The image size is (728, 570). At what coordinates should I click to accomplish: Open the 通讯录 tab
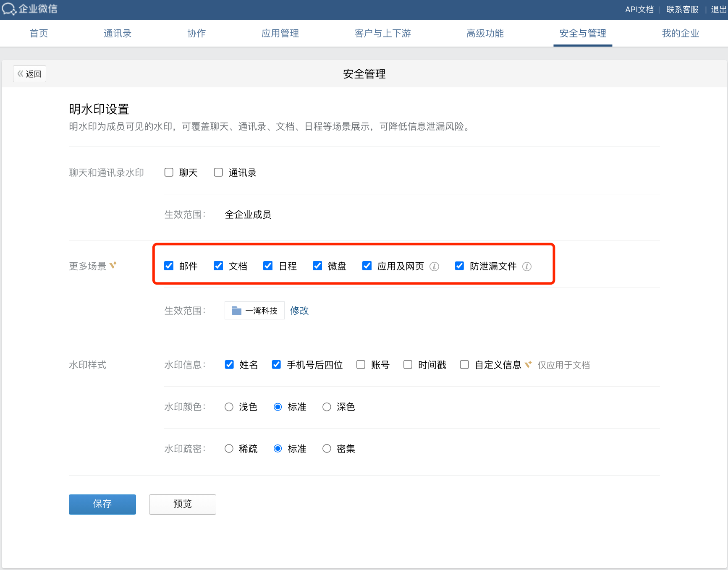click(118, 33)
